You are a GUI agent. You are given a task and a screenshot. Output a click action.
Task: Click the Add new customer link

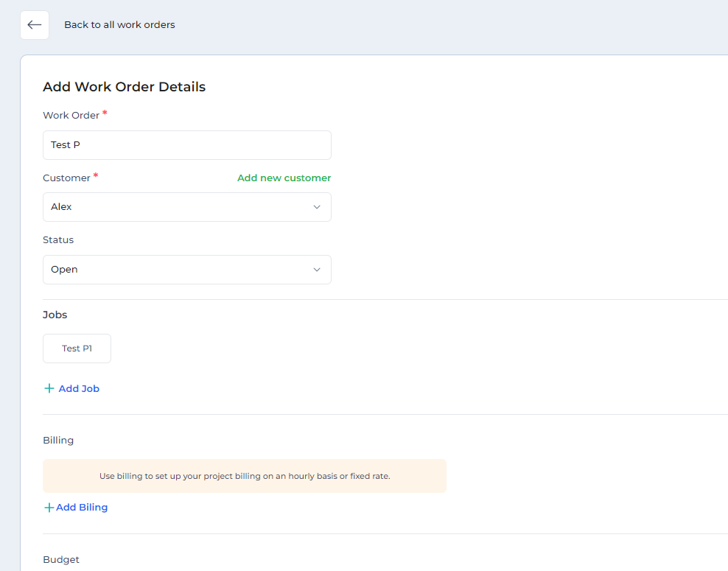pyautogui.click(x=284, y=178)
